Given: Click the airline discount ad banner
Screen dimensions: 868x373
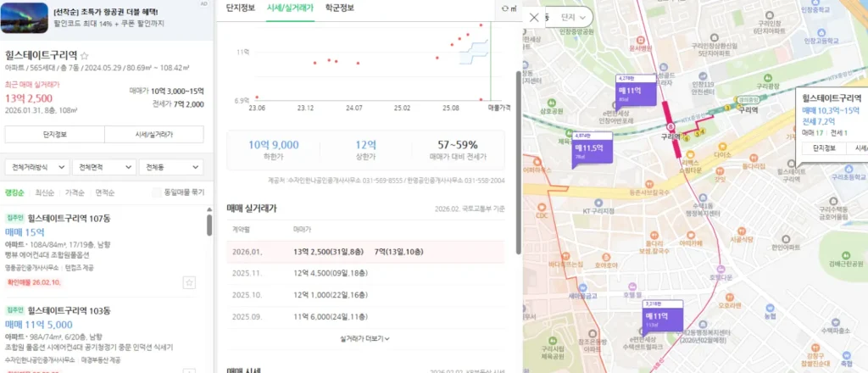Looking at the screenshot, I should point(106,19).
